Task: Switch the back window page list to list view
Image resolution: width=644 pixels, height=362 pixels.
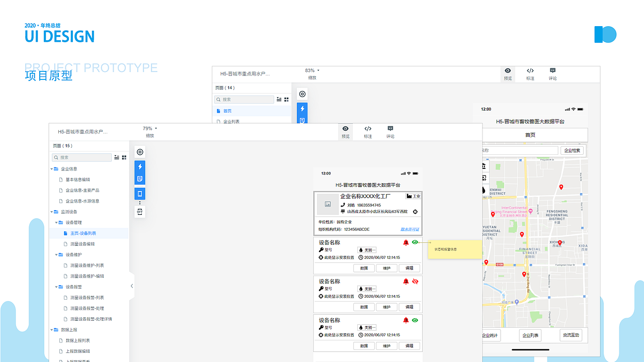Action: coord(279,100)
